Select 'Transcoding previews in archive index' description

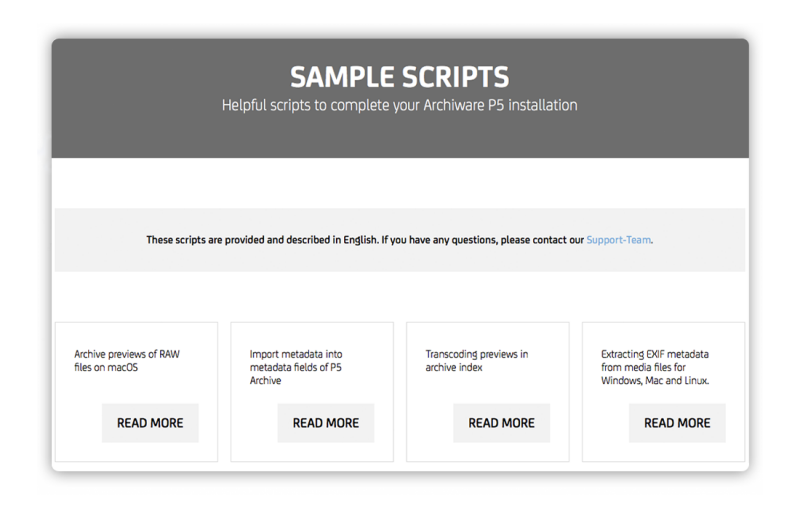pos(477,361)
